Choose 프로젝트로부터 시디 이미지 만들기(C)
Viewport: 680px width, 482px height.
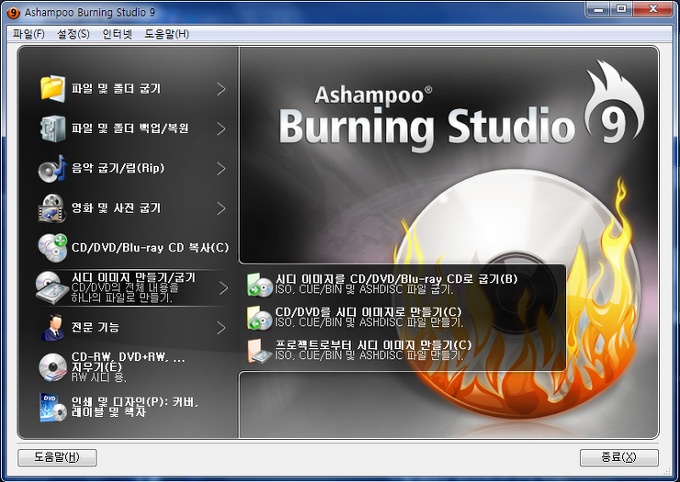(x=373, y=345)
